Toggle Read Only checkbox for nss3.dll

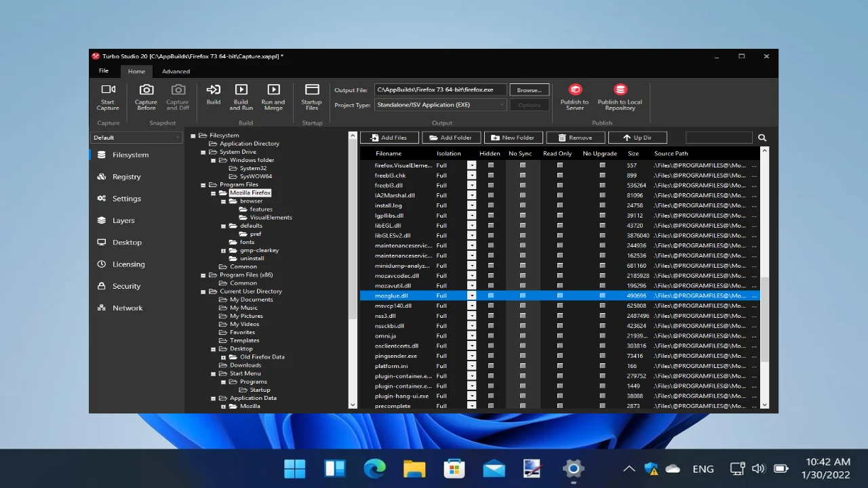click(560, 316)
